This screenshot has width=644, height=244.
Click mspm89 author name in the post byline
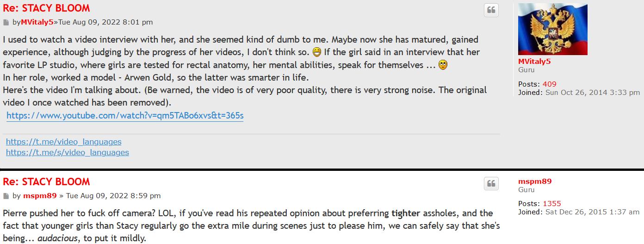pyautogui.click(x=40, y=195)
